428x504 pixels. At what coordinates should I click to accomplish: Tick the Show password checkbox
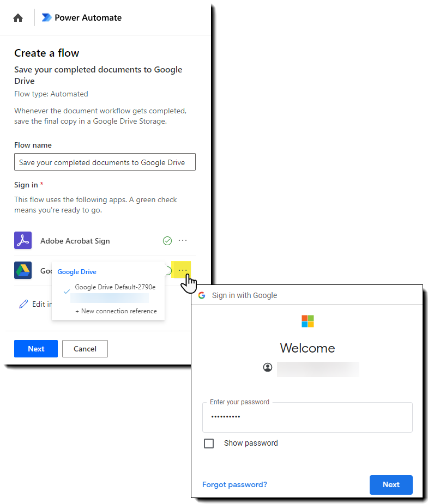tap(209, 444)
